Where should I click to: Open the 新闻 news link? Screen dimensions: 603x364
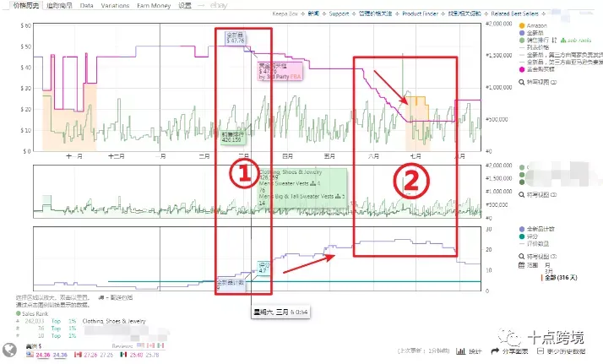(313, 14)
